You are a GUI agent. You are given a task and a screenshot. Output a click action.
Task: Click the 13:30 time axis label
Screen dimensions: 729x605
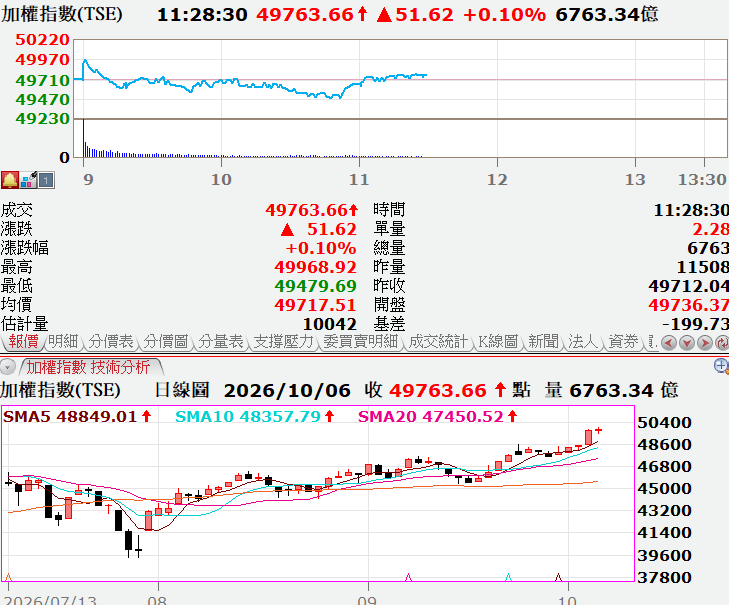coord(702,180)
